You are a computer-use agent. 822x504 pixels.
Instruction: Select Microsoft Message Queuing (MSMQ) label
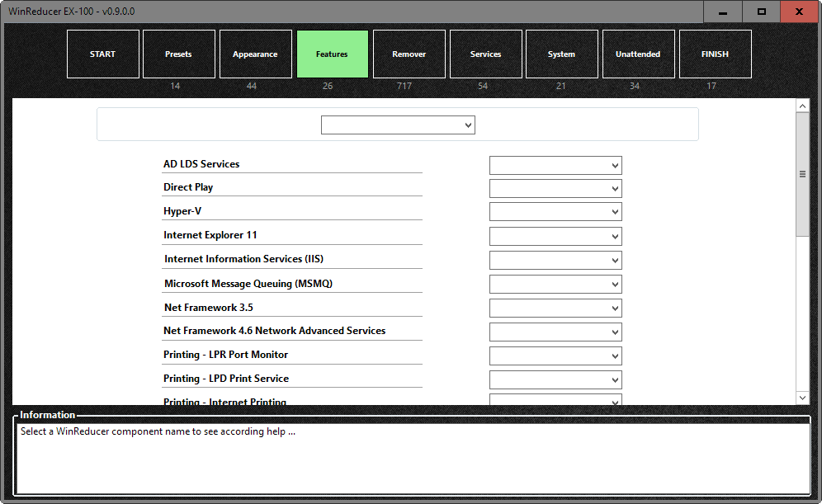(x=248, y=284)
